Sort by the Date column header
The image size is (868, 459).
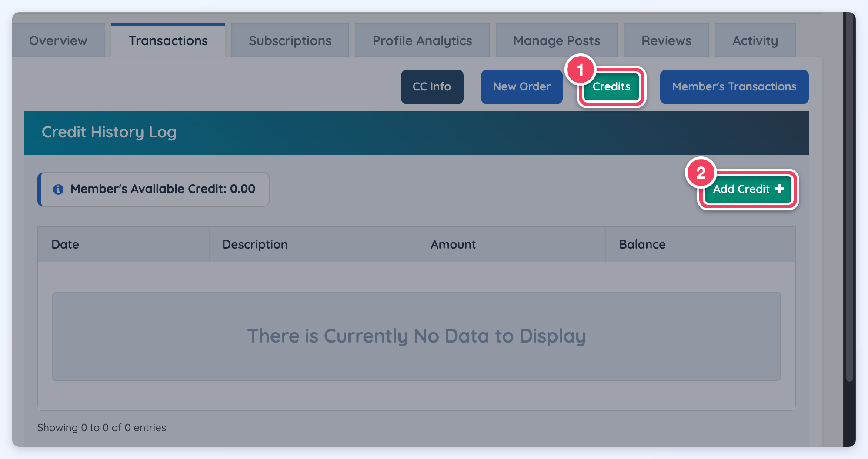coord(124,244)
